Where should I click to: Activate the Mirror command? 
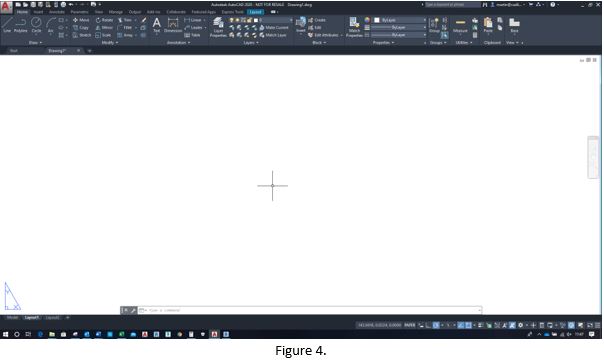click(104, 28)
